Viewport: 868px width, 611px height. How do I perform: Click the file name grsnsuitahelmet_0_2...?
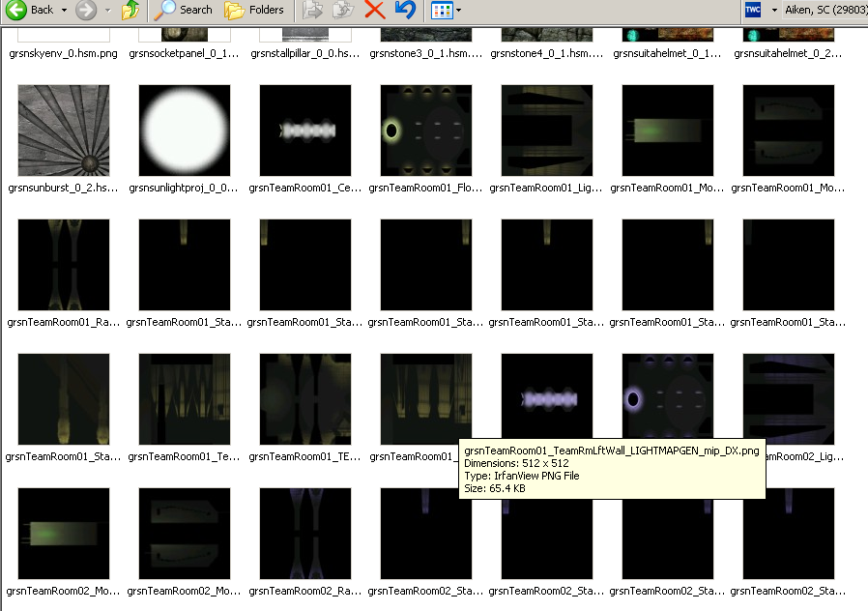click(x=788, y=53)
